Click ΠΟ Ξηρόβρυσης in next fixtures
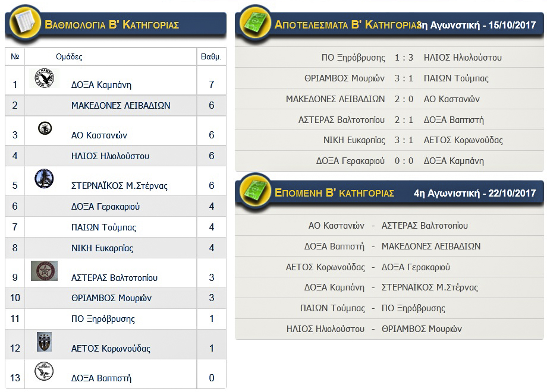 click(x=413, y=308)
